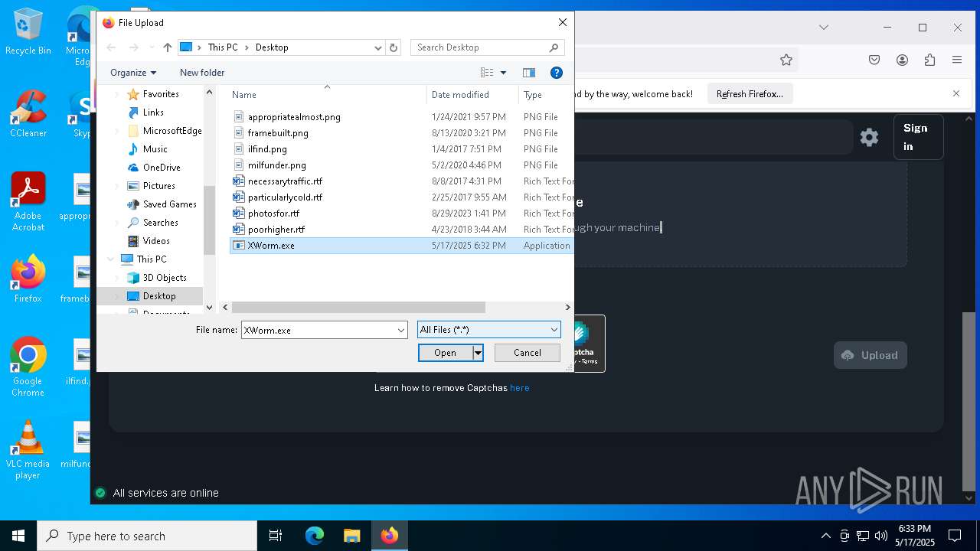Cancel the File Upload dialog
The height and width of the screenshot is (551, 980).
(527, 353)
